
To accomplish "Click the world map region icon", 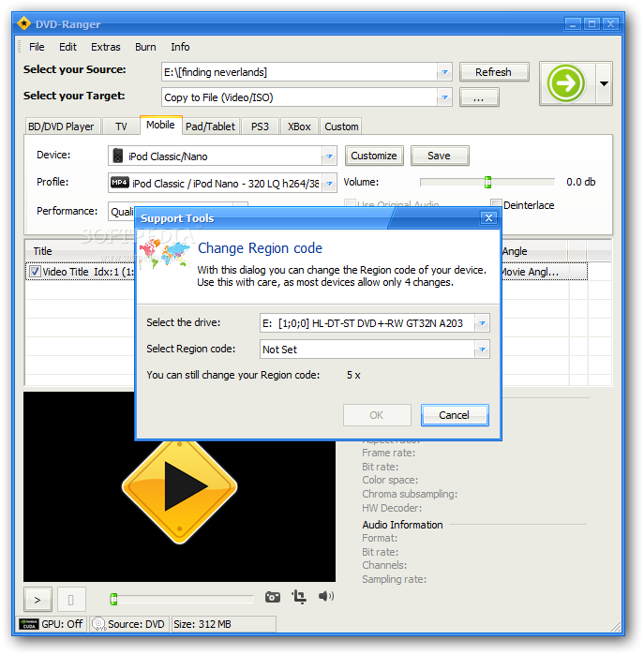I will 165,254.
